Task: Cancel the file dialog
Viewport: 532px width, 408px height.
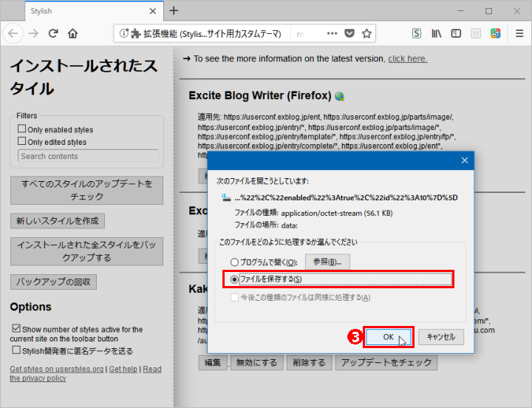Action: (440, 337)
